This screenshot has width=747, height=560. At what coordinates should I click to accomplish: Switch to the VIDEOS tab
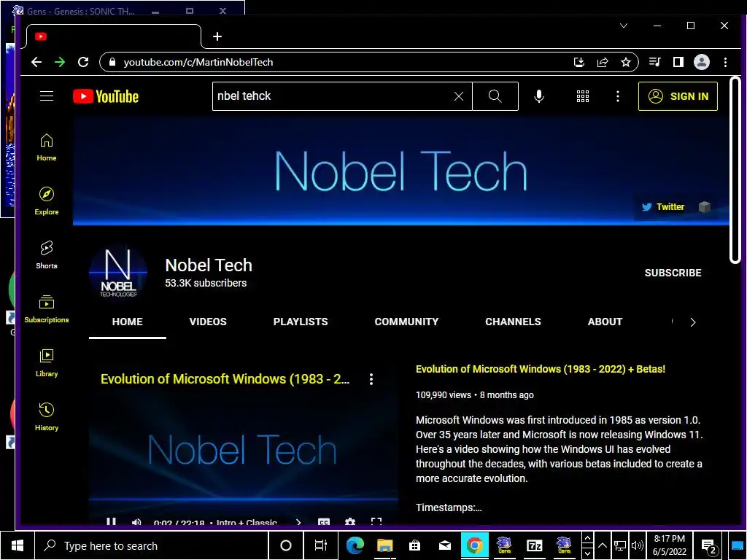click(208, 322)
